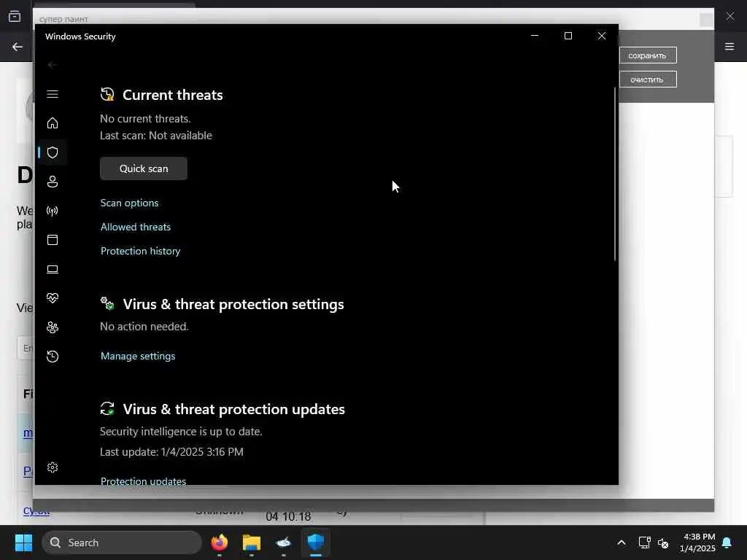Open Scan options link
Image resolution: width=747 pixels, height=560 pixels.
[130, 203]
